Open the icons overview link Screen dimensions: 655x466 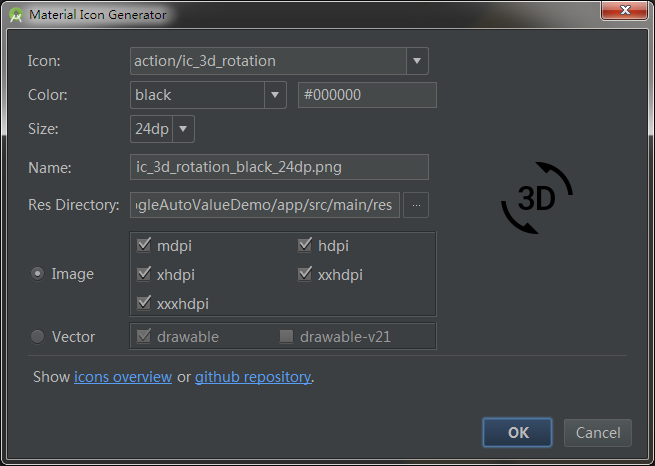123,377
